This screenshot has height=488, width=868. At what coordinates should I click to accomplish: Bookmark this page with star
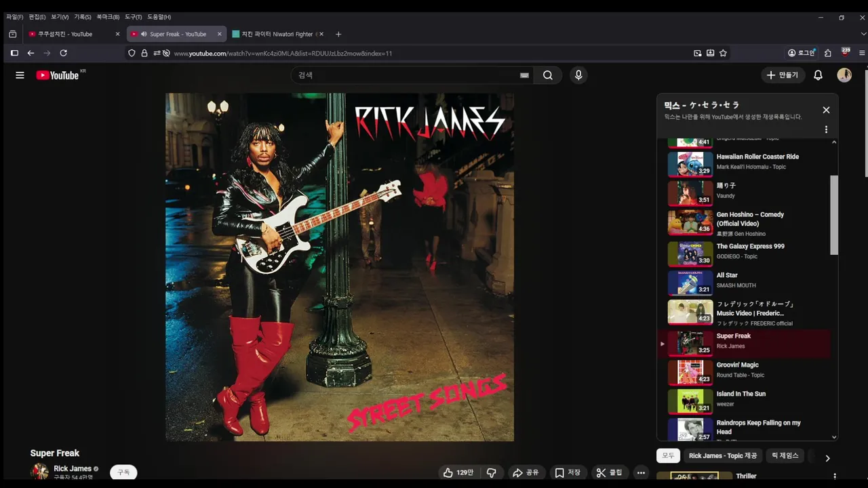tap(723, 53)
